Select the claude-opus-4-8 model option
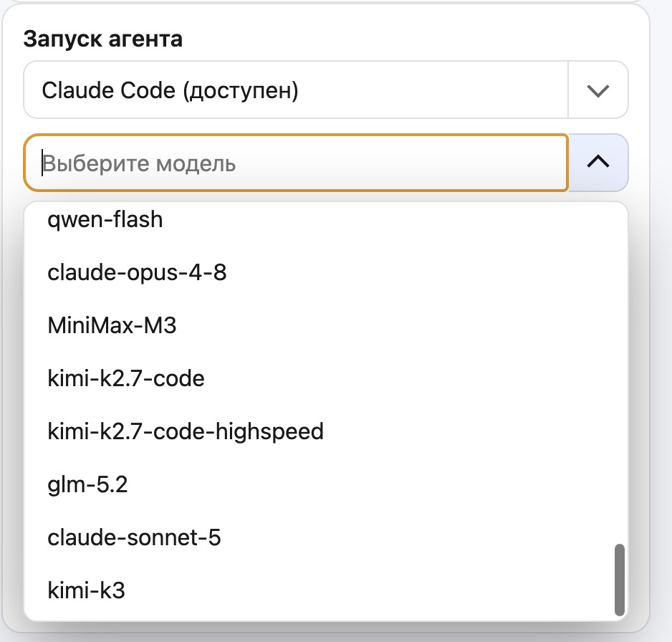This screenshot has width=672, height=642. [326, 272]
